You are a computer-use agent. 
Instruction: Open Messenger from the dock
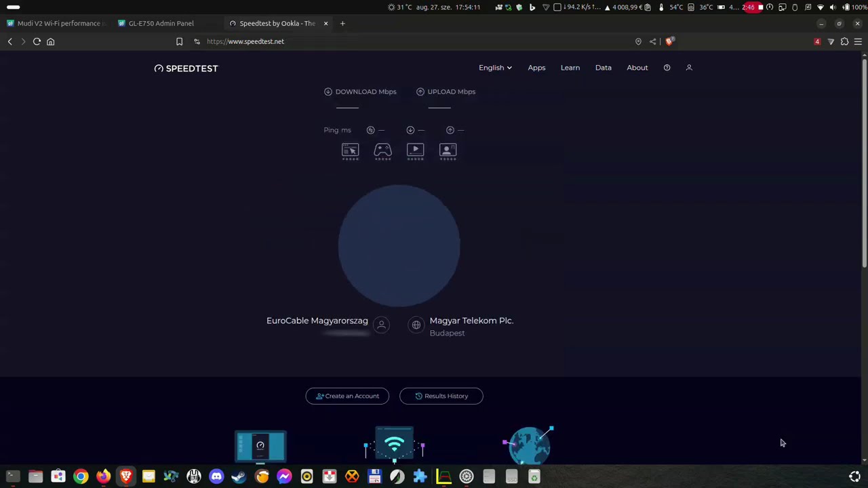[x=284, y=476]
